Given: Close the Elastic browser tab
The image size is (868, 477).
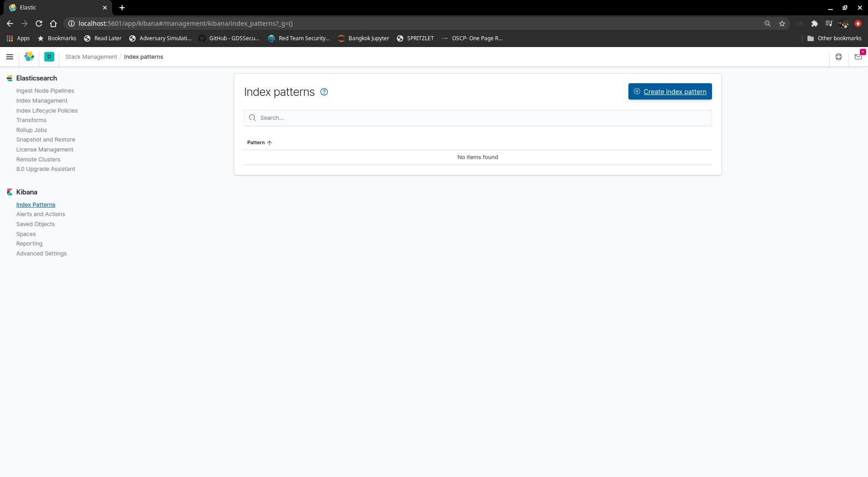Looking at the screenshot, I should pyautogui.click(x=105, y=8).
